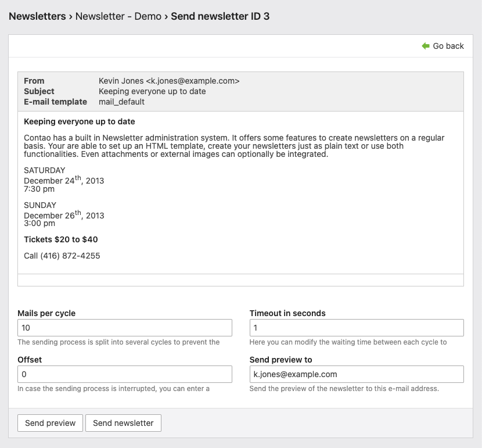The width and height of the screenshot is (482, 448).
Task: Click the Mails per cycle label
Action: click(x=46, y=313)
